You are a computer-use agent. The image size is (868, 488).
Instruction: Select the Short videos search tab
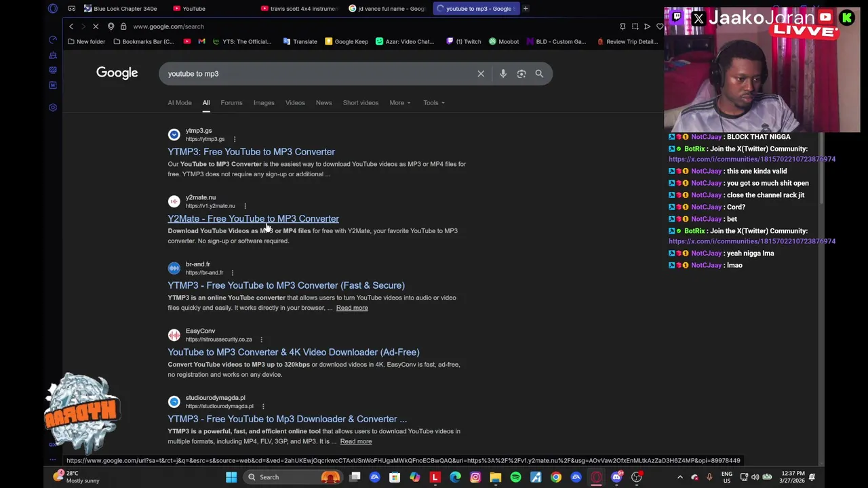pos(361,102)
